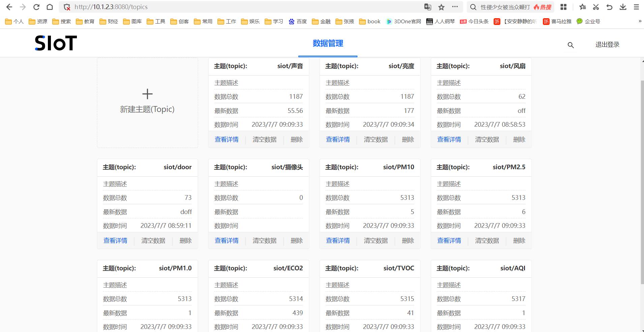The width and height of the screenshot is (644, 332).
Task: Expand the book bookmark folder
Action: 370,21
